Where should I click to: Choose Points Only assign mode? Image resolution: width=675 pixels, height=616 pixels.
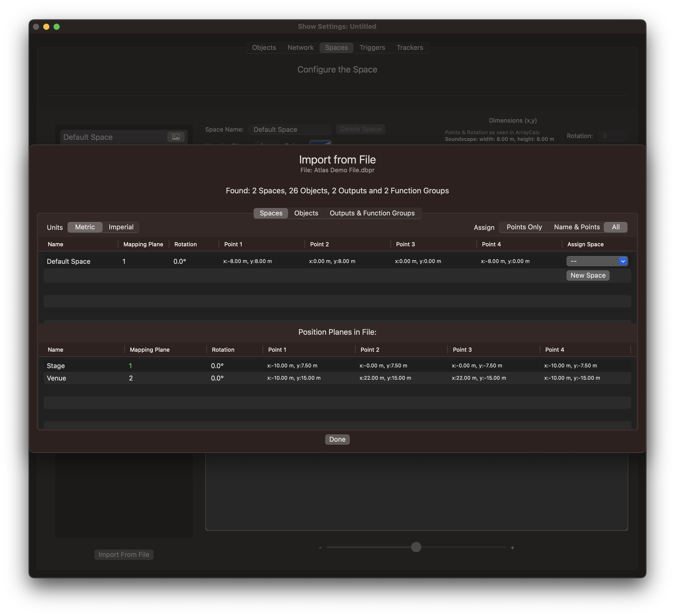coord(524,227)
